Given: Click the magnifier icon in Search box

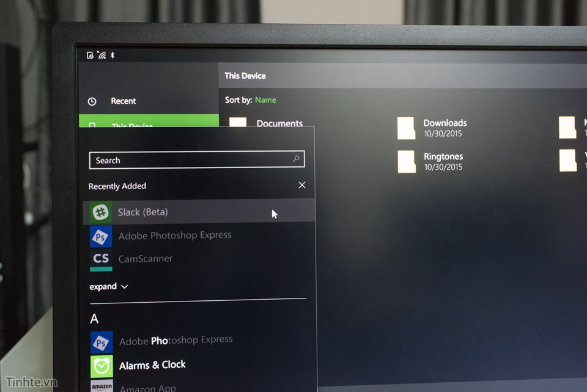Looking at the screenshot, I should click(x=296, y=159).
